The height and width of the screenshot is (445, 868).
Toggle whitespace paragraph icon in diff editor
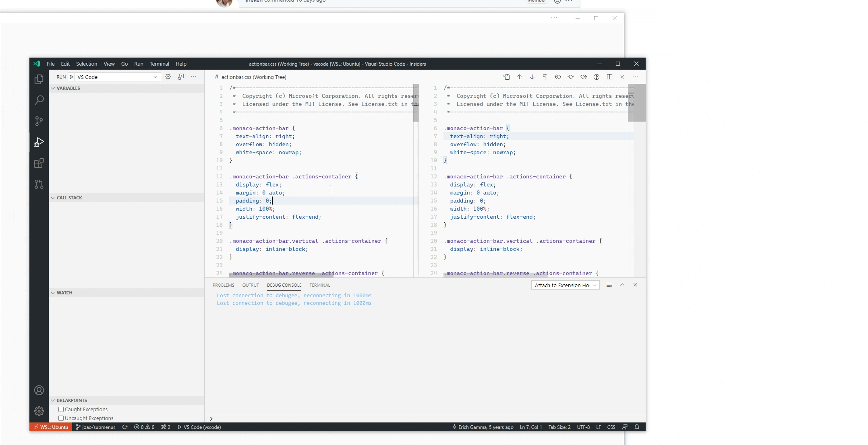(x=545, y=77)
